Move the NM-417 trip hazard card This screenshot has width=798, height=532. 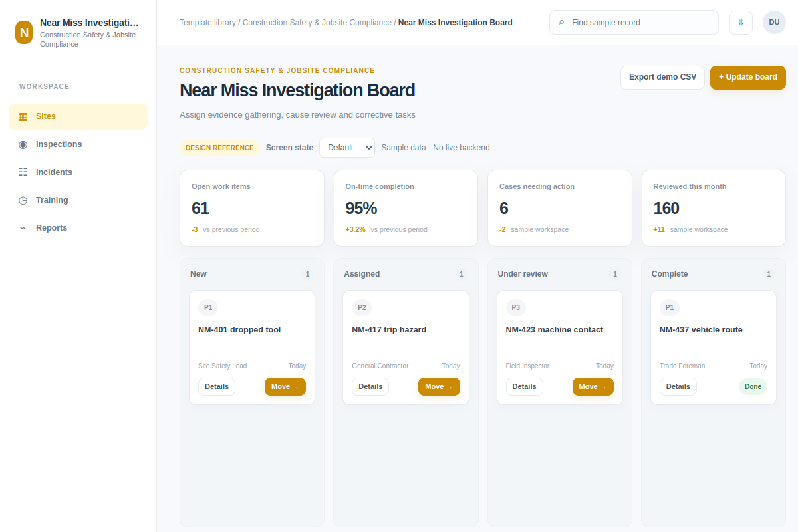(439, 386)
